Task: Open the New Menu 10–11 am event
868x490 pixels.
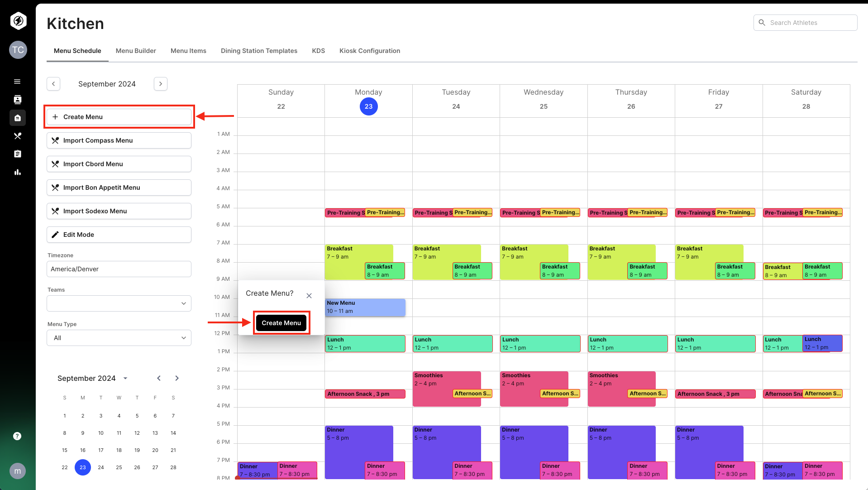Action: coord(365,307)
